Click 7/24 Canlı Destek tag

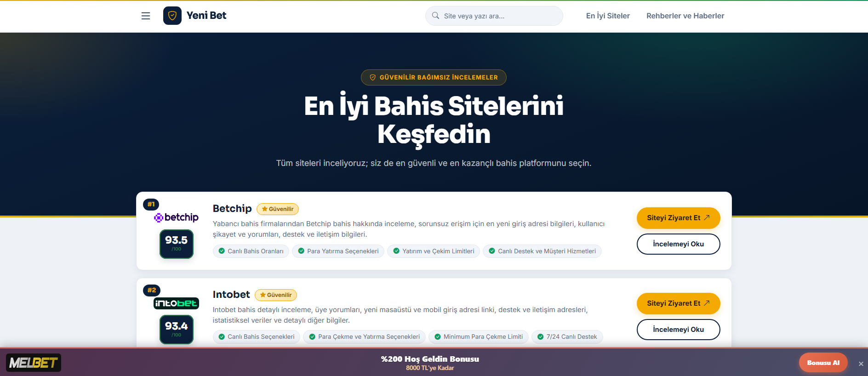pos(567,337)
